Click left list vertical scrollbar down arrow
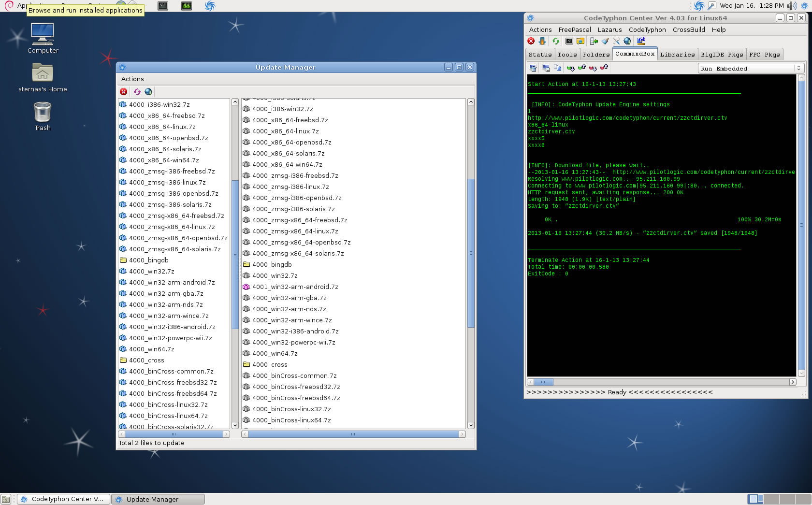Viewport: 812px width, 505px height. tap(235, 425)
